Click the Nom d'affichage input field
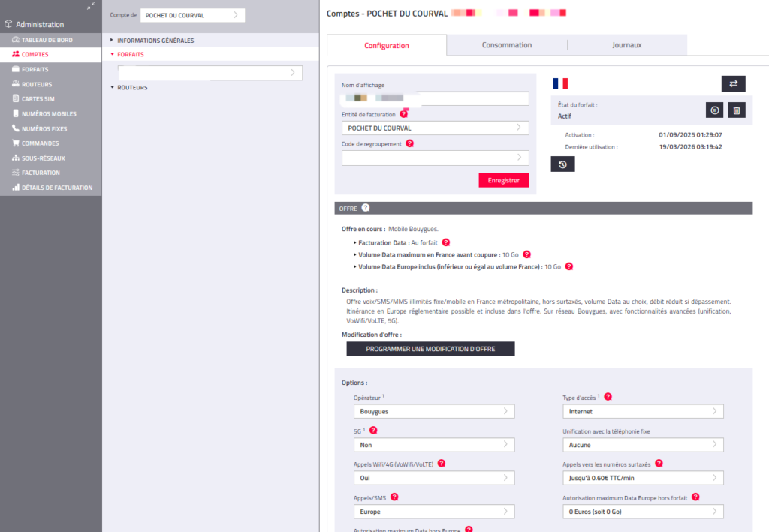The height and width of the screenshot is (532, 769). 435,98
